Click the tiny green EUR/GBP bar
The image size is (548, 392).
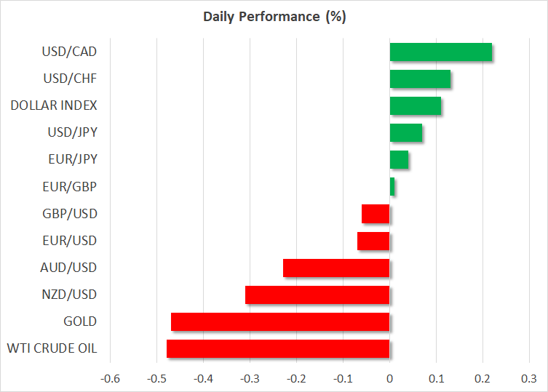tap(392, 187)
